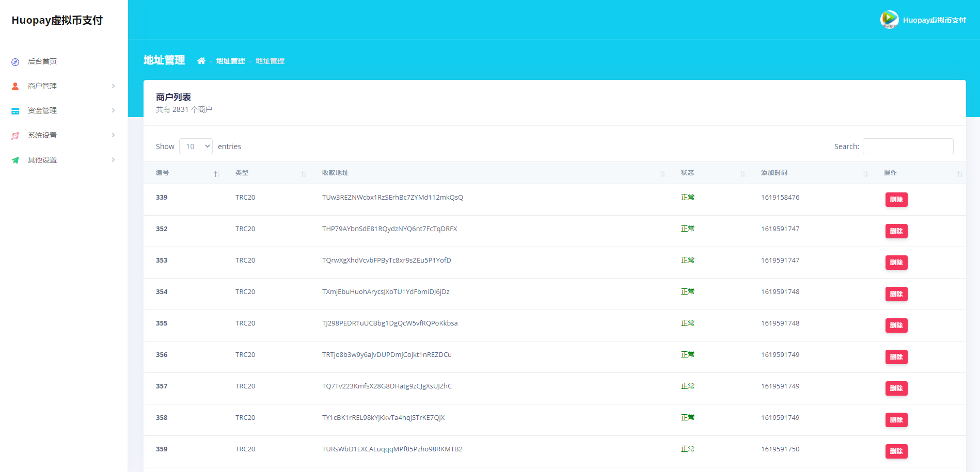Image resolution: width=980 pixels, height=472 pixels.
Task: Delete address entry 339
Action: [896, 200]
